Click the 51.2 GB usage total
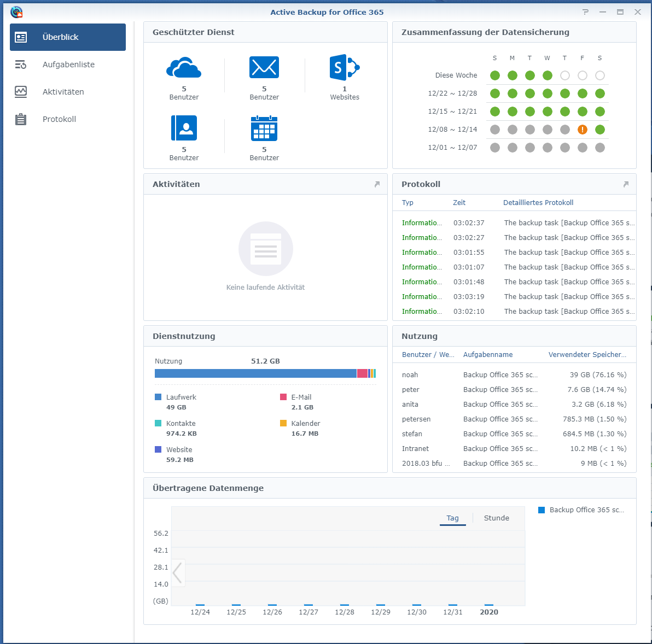Screen dimensions: 652x644 [265, 361]
